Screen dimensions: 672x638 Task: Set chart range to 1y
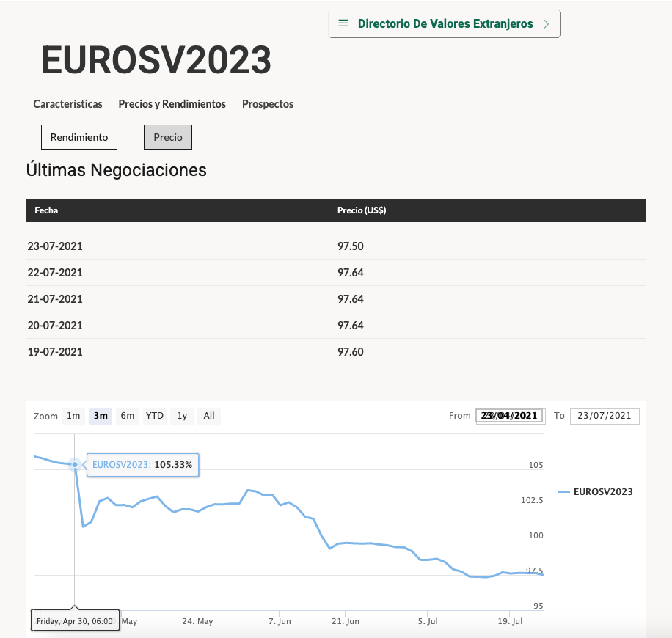coord(182,416)
